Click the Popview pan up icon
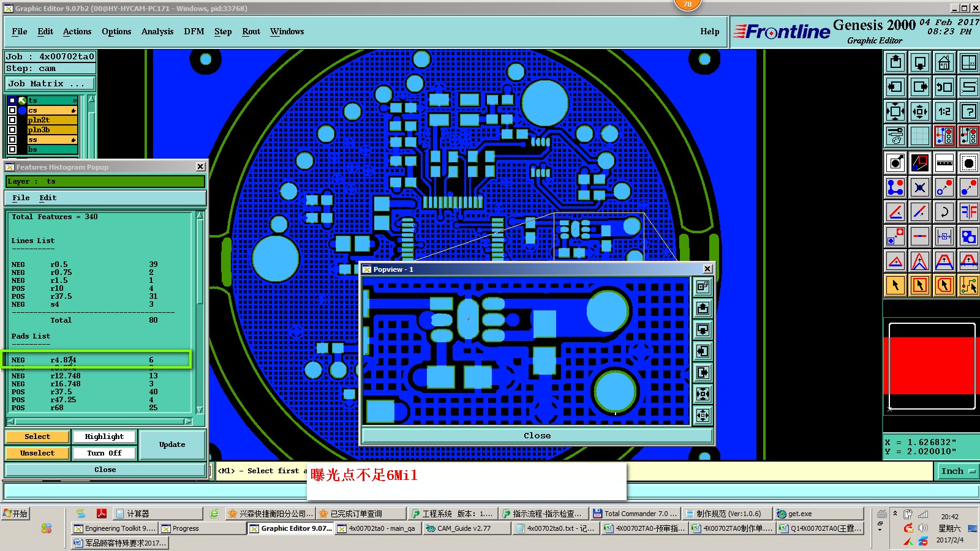 (703, 308)
